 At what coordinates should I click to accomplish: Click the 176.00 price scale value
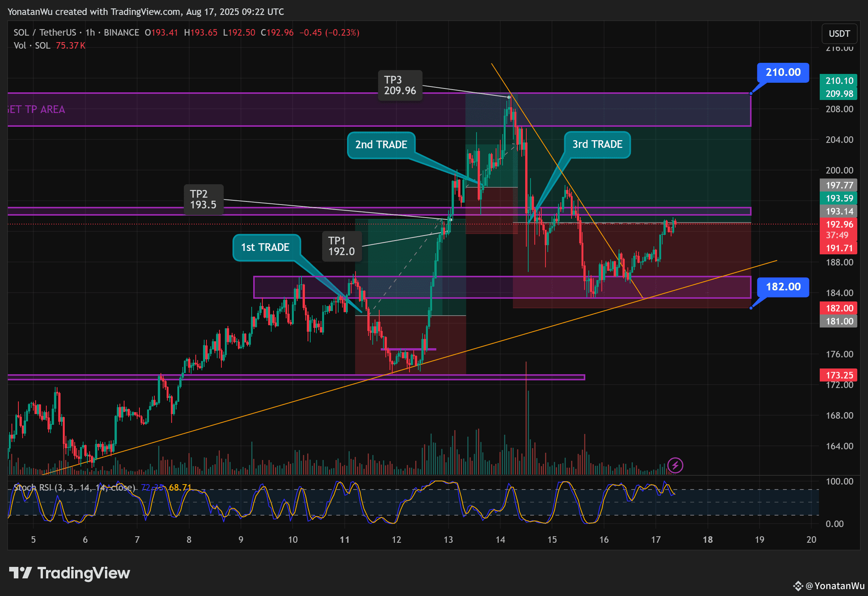[x=839, y=354]
